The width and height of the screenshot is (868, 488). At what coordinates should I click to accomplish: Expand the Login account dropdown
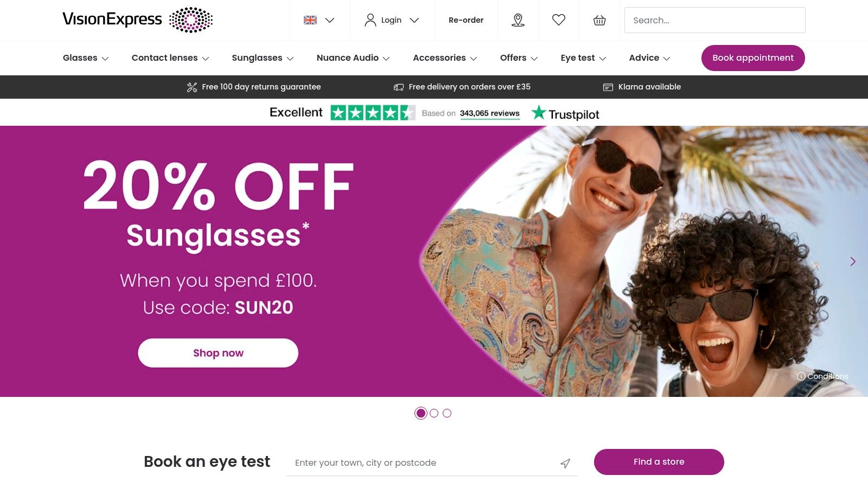click(x=392, y=20)
